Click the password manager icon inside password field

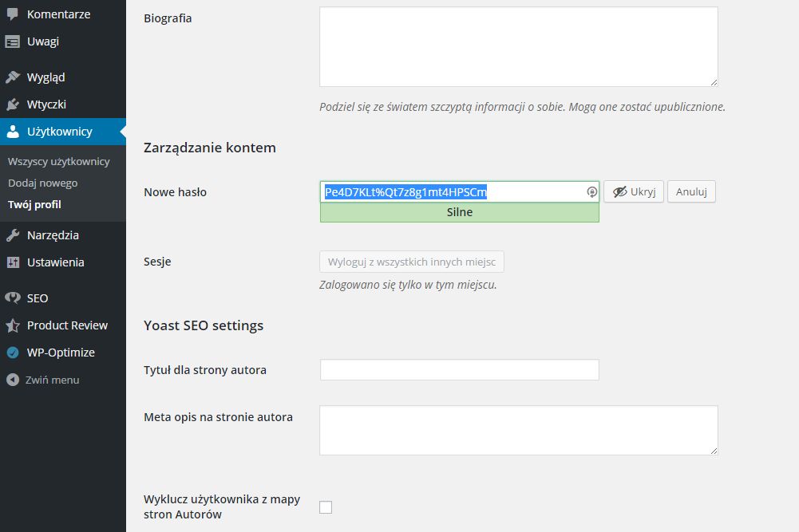pyautogui.click(x=591, y=192)
